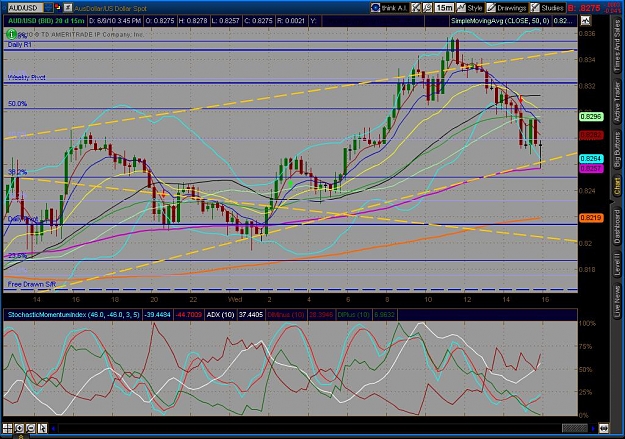The width and height of the screenshot is (625, 439).
Task: Click the right scroll arrow of time scrollbar
Action: point(593,429)
